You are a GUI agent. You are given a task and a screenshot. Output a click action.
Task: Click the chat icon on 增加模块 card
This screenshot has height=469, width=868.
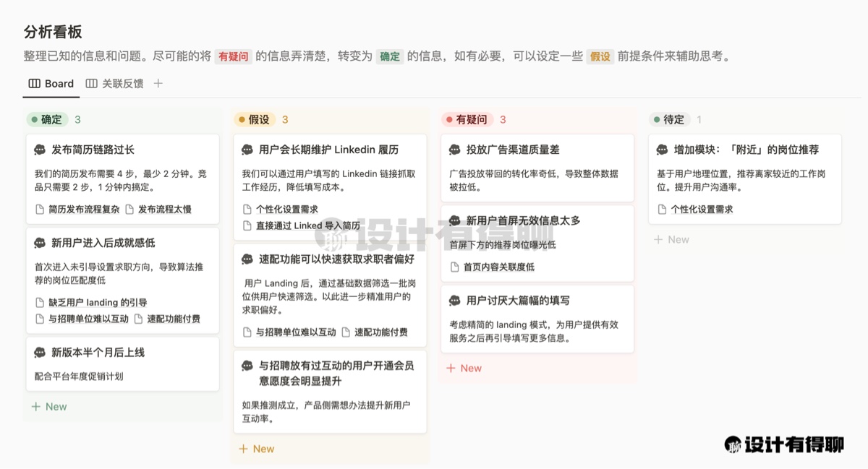click(x=662, y=150)
